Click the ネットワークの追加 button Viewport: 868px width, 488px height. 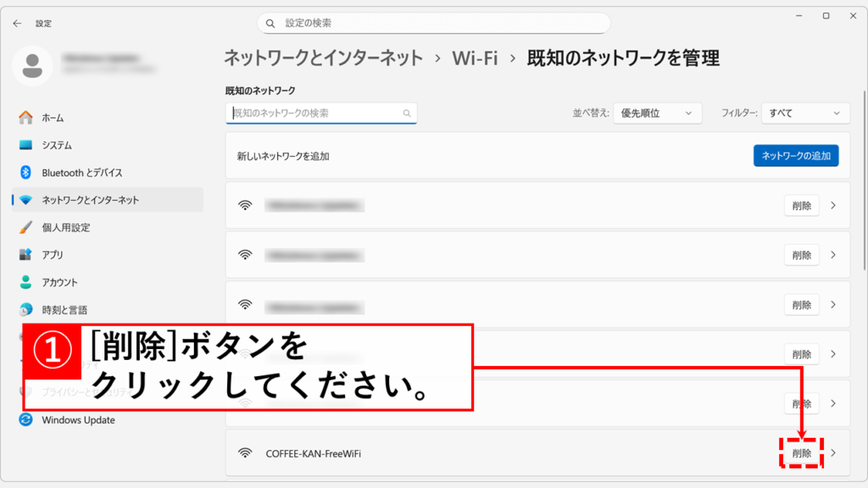[x=795, y=156]
